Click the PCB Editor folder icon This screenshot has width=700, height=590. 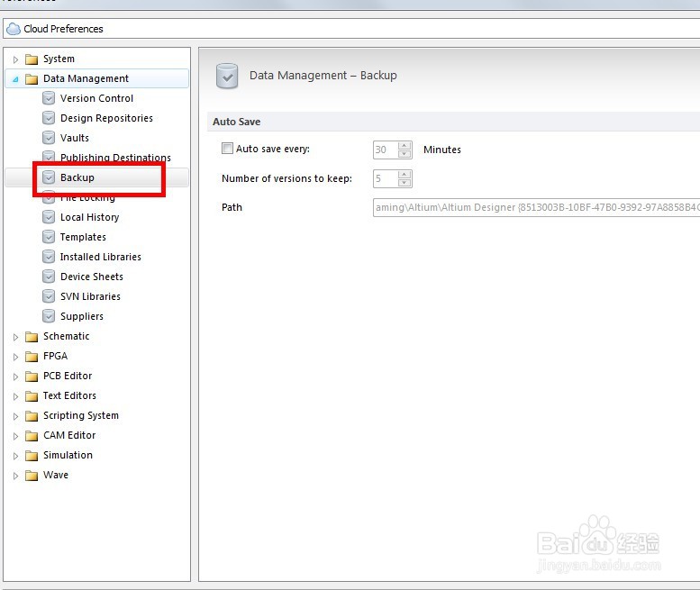[32, 377]
